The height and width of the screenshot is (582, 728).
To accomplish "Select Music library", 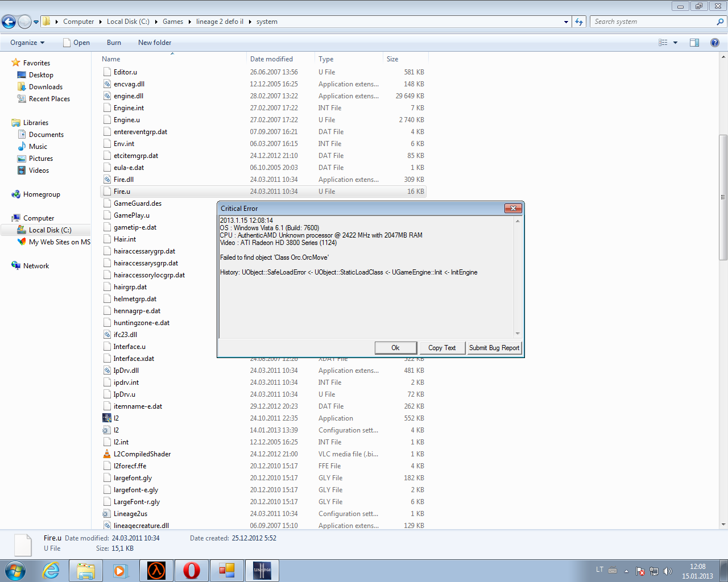I will (x=38, y=147).
